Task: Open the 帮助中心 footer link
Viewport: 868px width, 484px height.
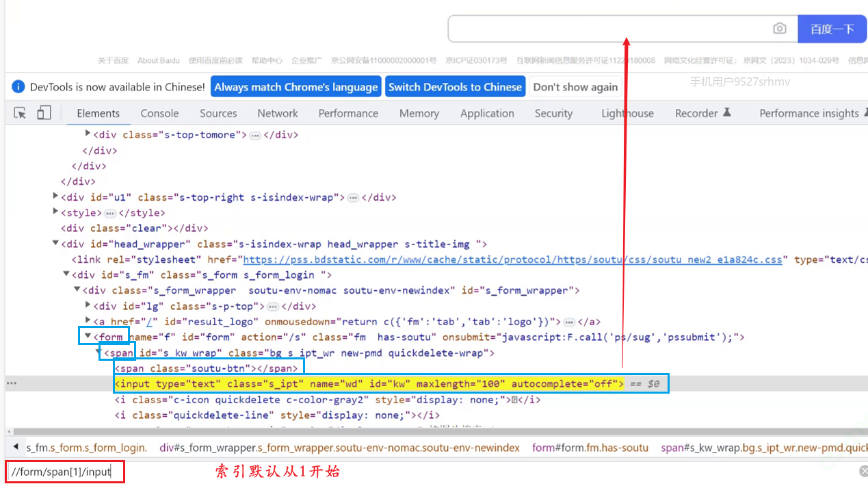Action: (267, 60)
